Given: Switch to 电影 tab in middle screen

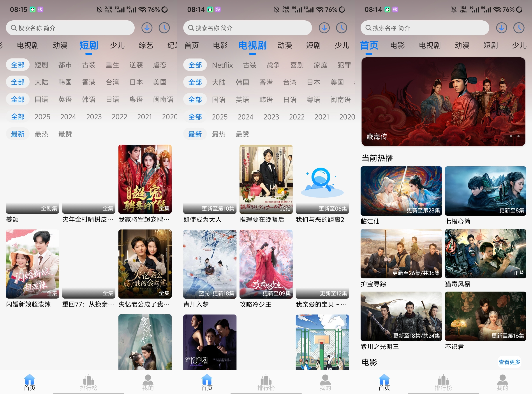Looking at the screenshot, I should [x=220, y=45].
